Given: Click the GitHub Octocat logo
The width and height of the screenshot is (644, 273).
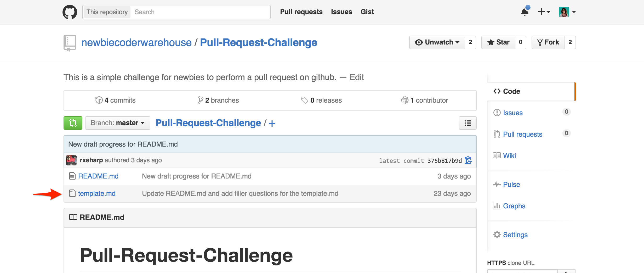Looking at the screenshot, I should [70, 12].
